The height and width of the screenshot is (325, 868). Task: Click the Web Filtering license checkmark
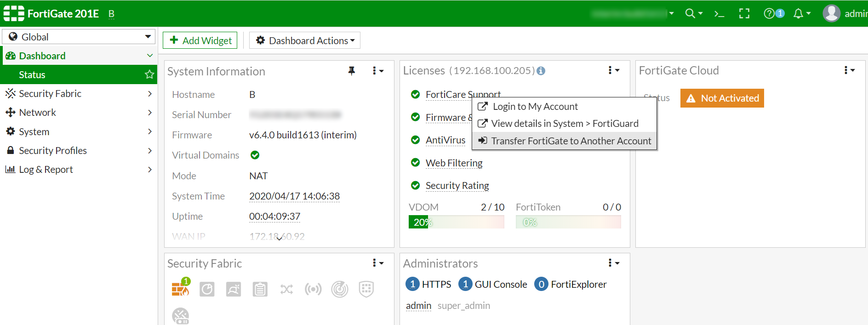click(415, 163)
